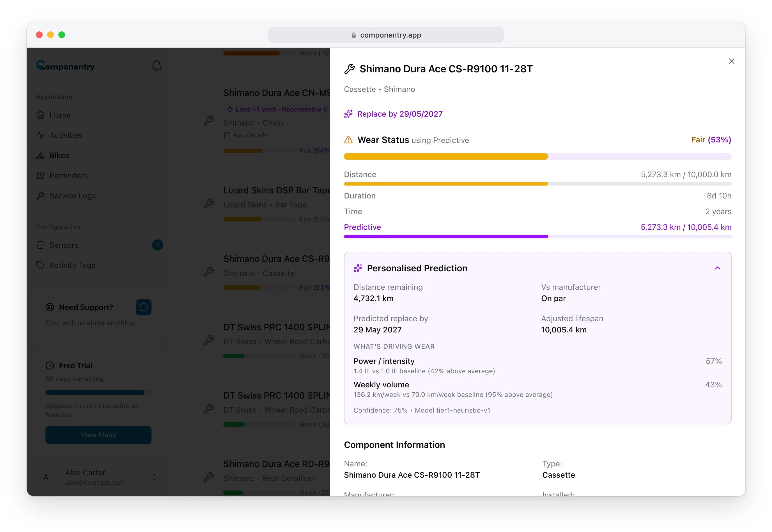Click the 4,732.1 km distance remaining value

373,299
